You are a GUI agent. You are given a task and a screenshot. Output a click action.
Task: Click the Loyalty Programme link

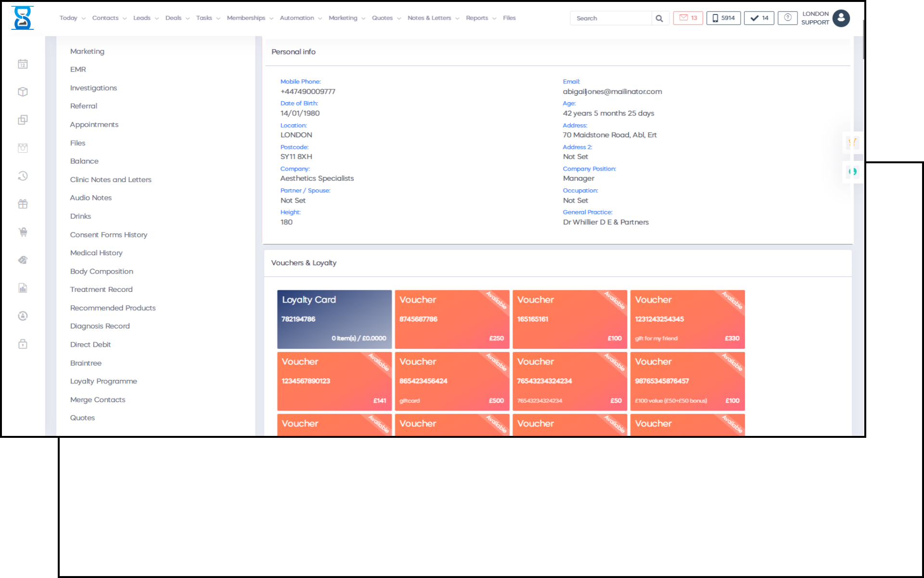tap(103, 381)
